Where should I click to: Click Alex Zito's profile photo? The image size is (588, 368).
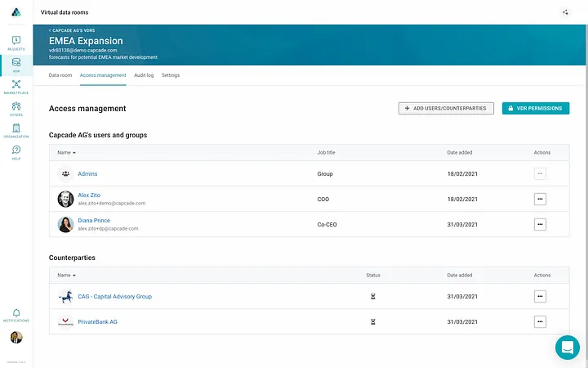click(65, 199)
